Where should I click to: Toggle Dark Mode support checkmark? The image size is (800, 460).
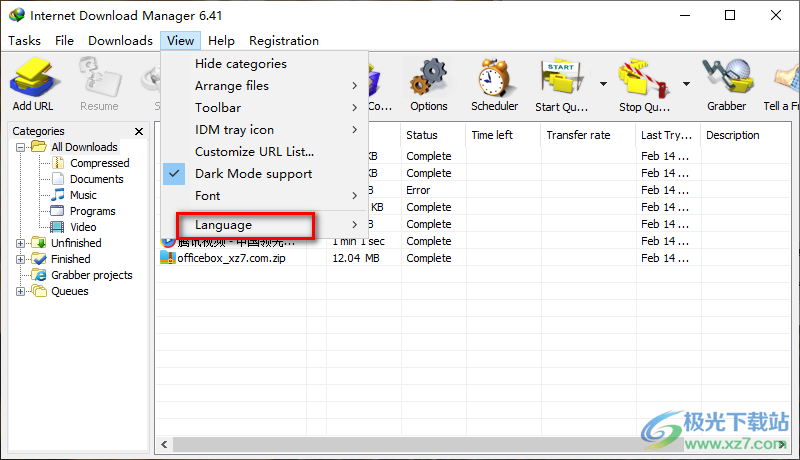(x=174, y=173)
